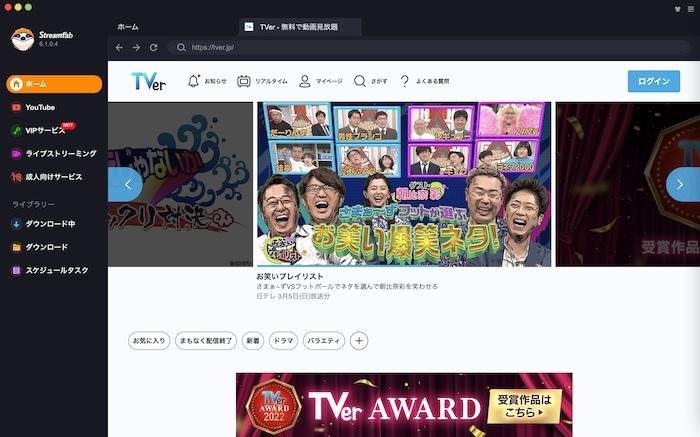Open マイページ user icon

(304, 81)
